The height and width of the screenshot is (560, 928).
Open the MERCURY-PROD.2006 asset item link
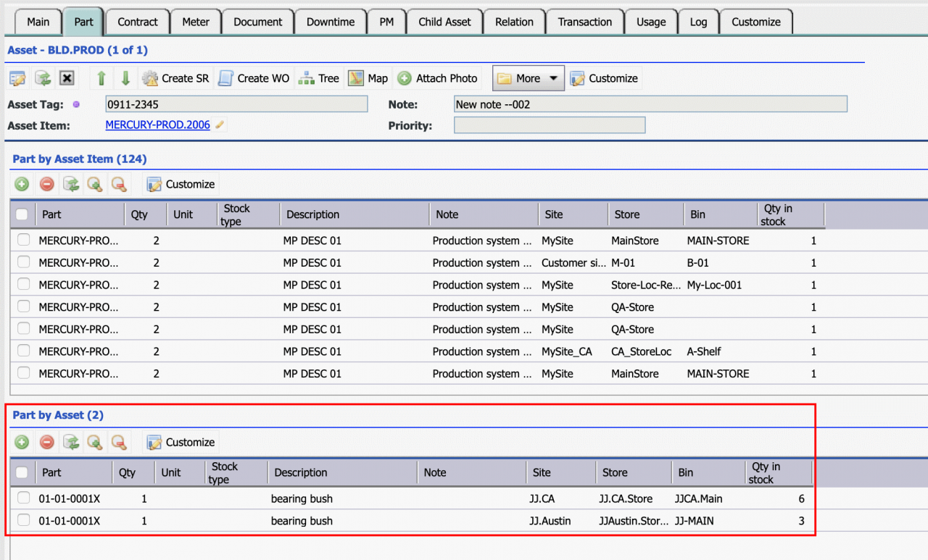(x=157, y=125)
